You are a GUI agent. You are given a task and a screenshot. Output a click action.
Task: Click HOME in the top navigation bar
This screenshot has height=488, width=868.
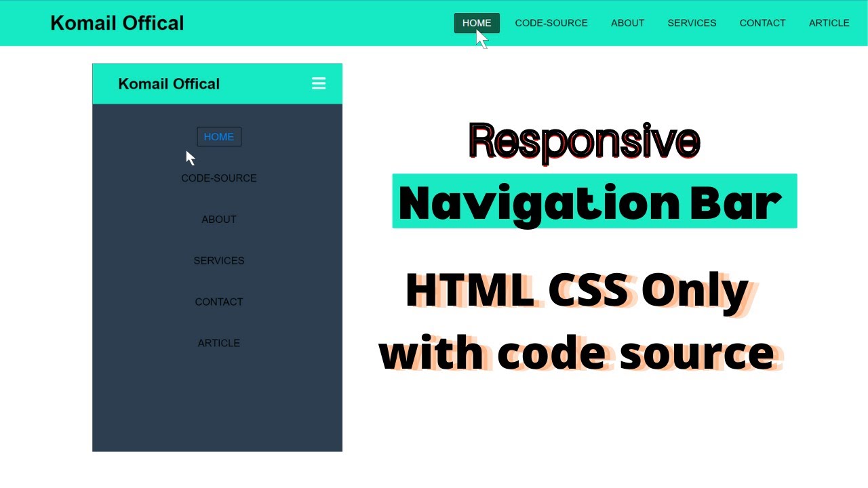pos(477,23)
